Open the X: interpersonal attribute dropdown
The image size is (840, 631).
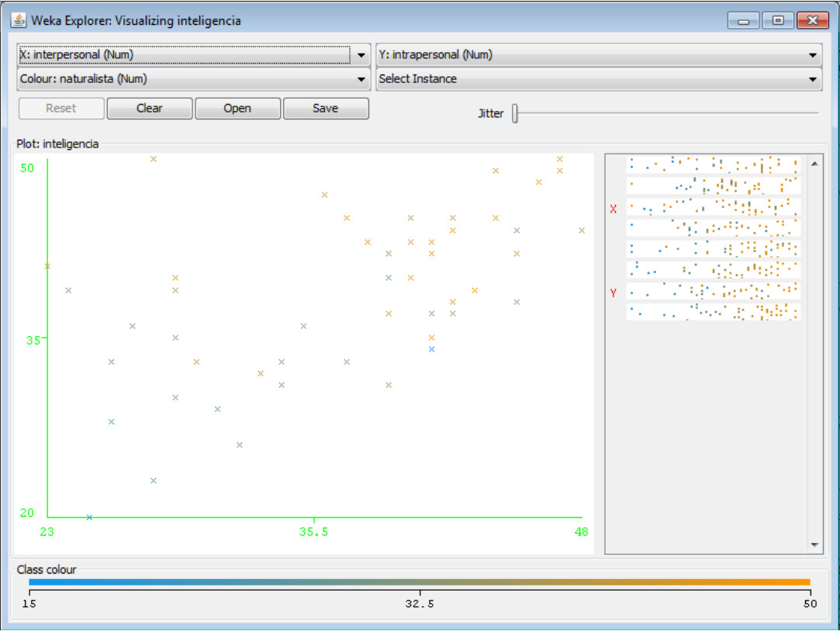pos(361,54)
